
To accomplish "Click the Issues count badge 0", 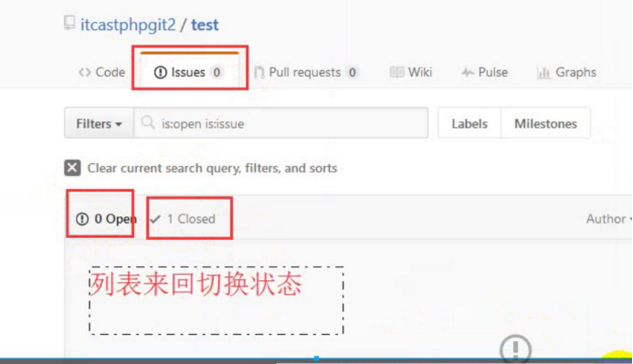I will [216, 72].
